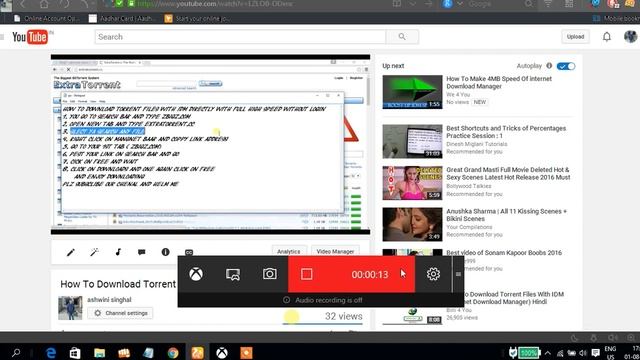
Task: Open the Annotations speech bubble icon
Action: click(x=142, y=252)
